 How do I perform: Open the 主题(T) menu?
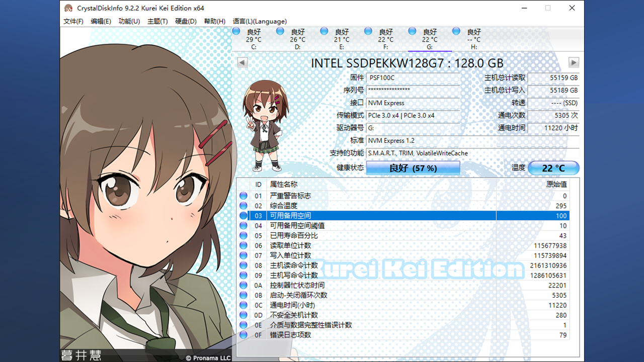pyautogui.click(x=157, y=21)
